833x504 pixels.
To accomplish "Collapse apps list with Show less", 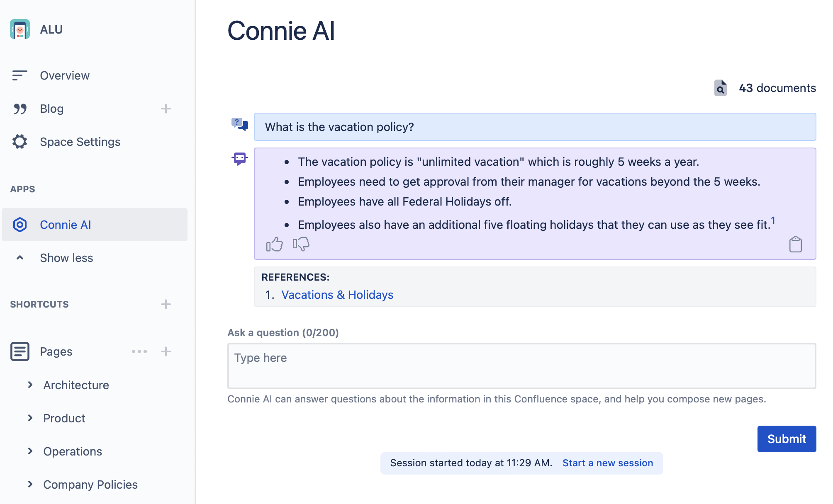I will [66, 258].
